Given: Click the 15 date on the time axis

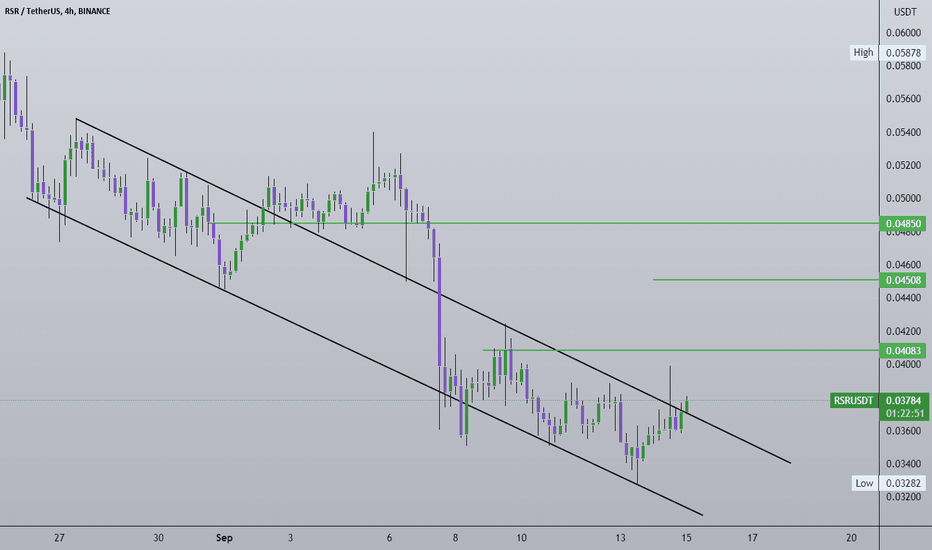Looking at the screenshot, I should (x=687, y=538).
